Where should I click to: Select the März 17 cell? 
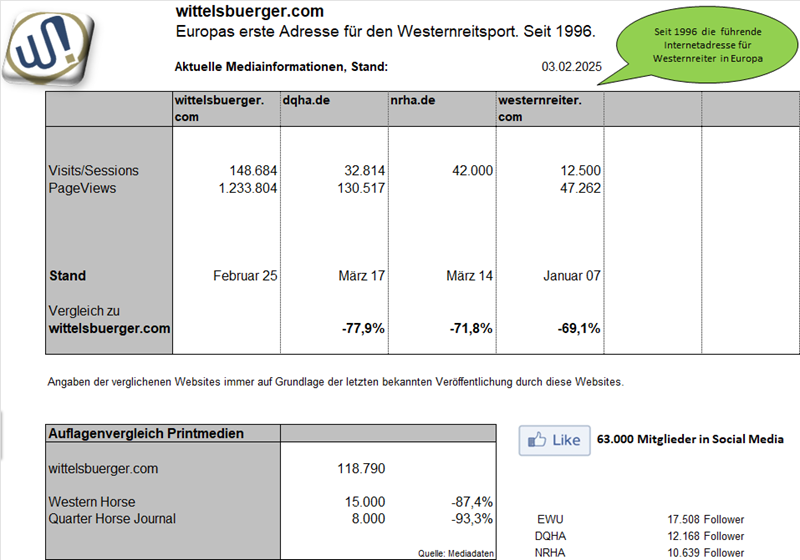[x=362, y=276]
